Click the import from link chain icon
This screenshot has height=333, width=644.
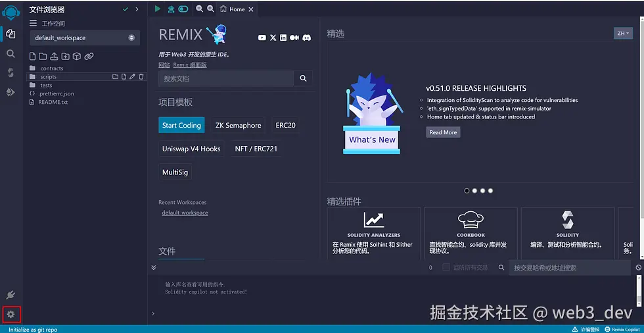point(89,57)
